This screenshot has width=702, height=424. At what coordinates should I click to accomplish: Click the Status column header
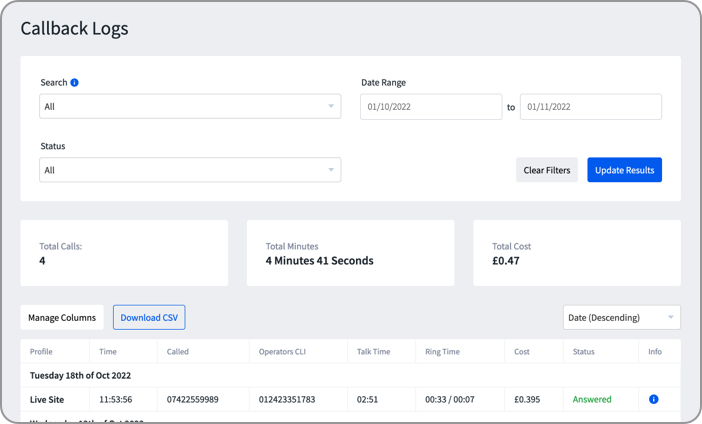(583, 352)
